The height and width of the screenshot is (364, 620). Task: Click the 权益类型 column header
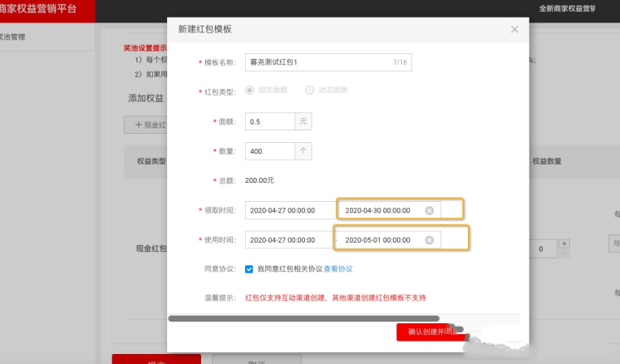click(151, 161)
